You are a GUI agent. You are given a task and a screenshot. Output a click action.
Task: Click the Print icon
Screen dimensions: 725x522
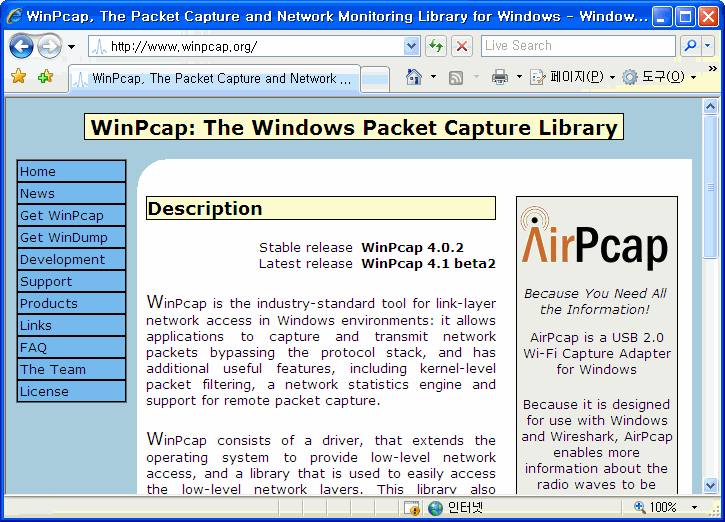pos(500,77)
